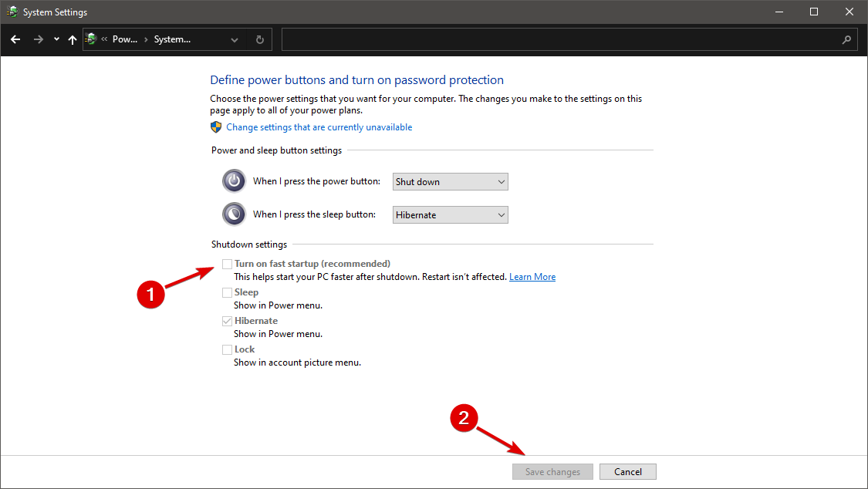Close the System Settings window
This screenshot has height=489, width=868.
click(x=849, y=12)
